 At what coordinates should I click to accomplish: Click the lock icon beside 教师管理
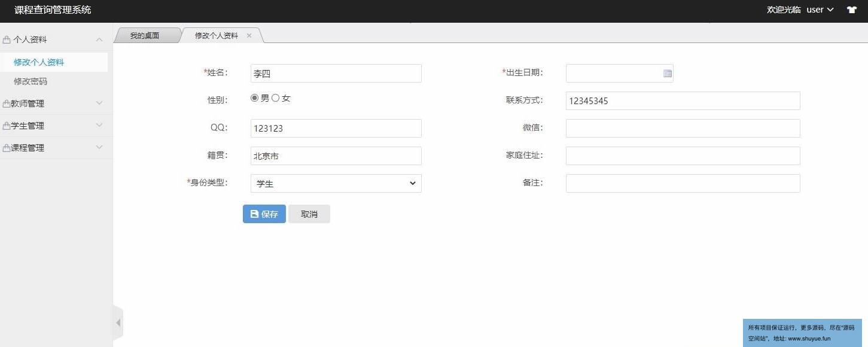(7, 104)
